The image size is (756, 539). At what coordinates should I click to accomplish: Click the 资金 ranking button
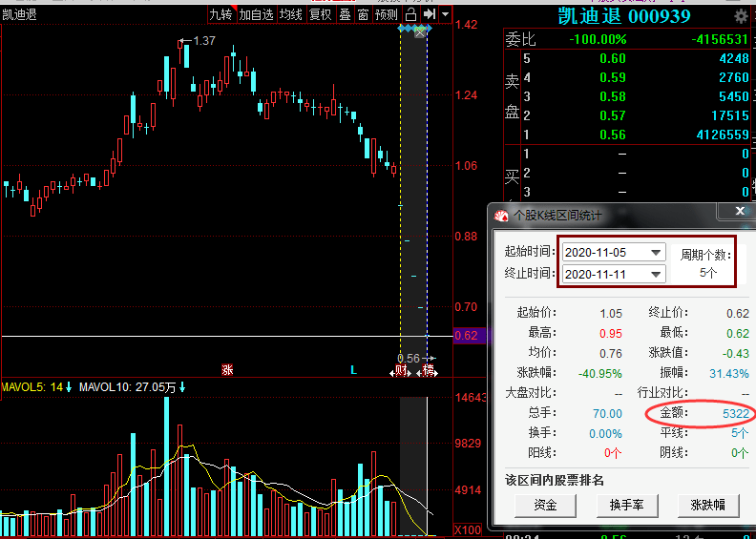547,505
